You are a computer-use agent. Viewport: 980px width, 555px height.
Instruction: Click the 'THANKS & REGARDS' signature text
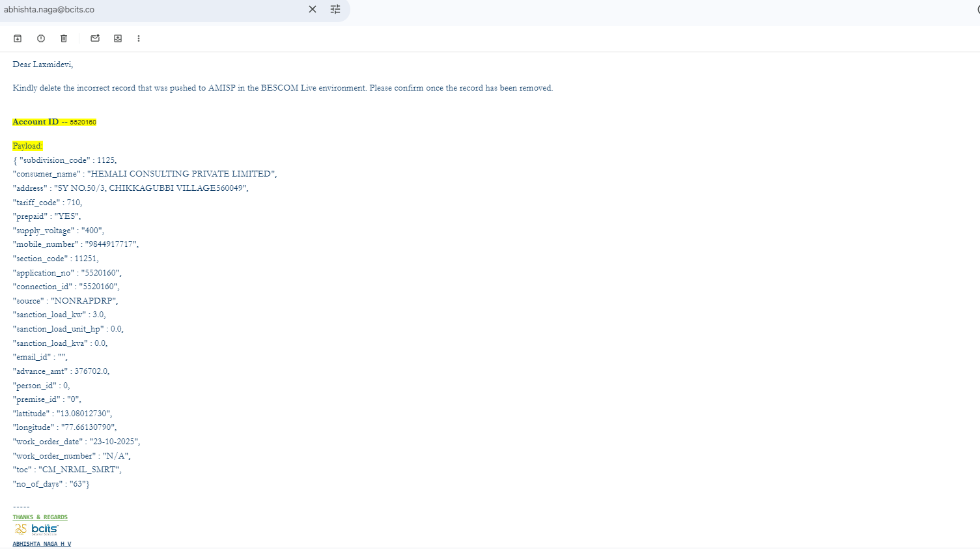pyautogui.click(x=40, y=517)
